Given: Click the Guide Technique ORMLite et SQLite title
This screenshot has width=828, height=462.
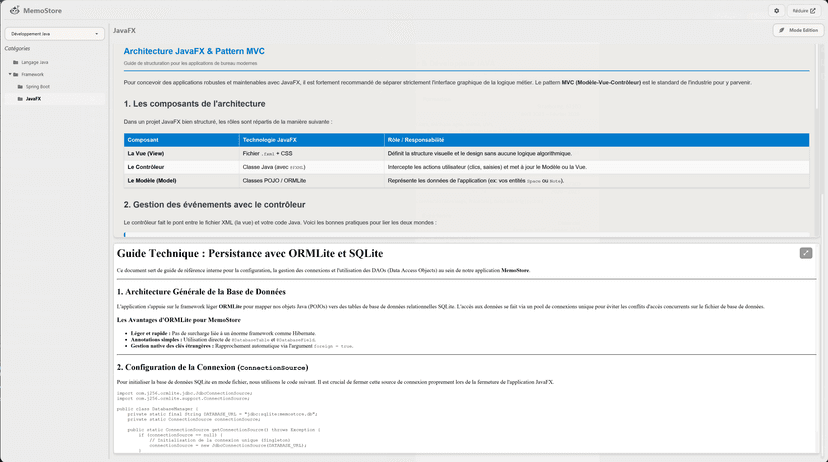Looking at the screenshot, I should click(x=250, y=253).
